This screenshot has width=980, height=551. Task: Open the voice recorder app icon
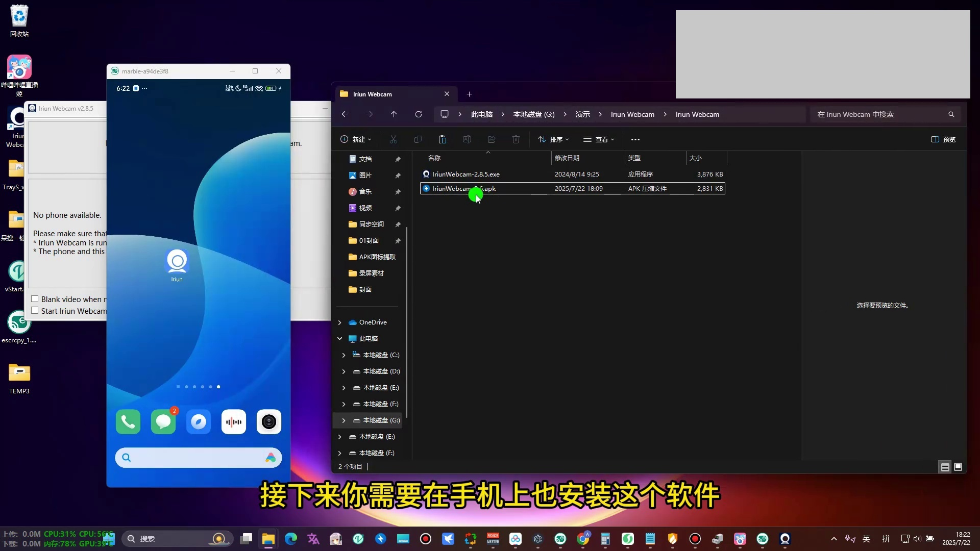pyautogui.click(x=234, y=422)
